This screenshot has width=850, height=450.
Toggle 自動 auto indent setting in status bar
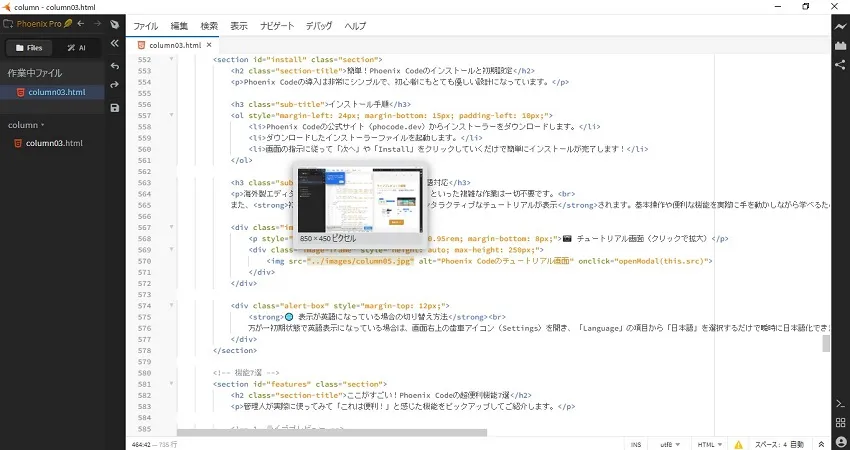pyautogui.click(x=797, y=445)
